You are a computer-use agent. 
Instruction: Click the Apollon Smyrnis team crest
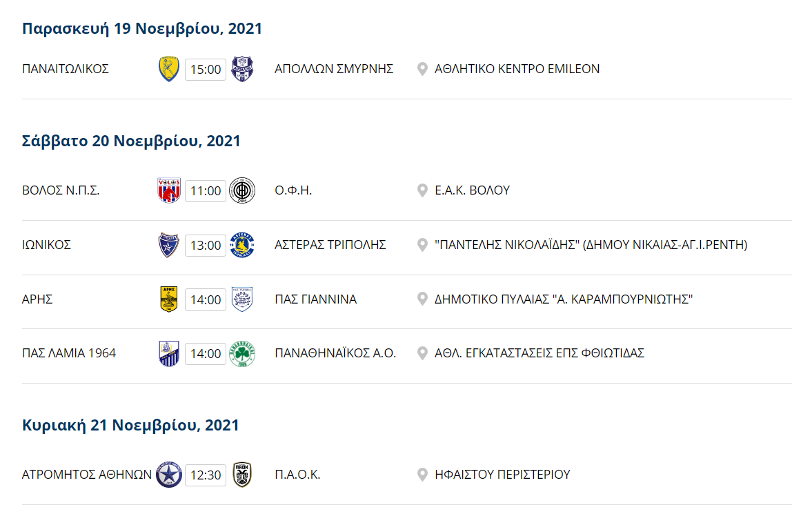point(242,69)
